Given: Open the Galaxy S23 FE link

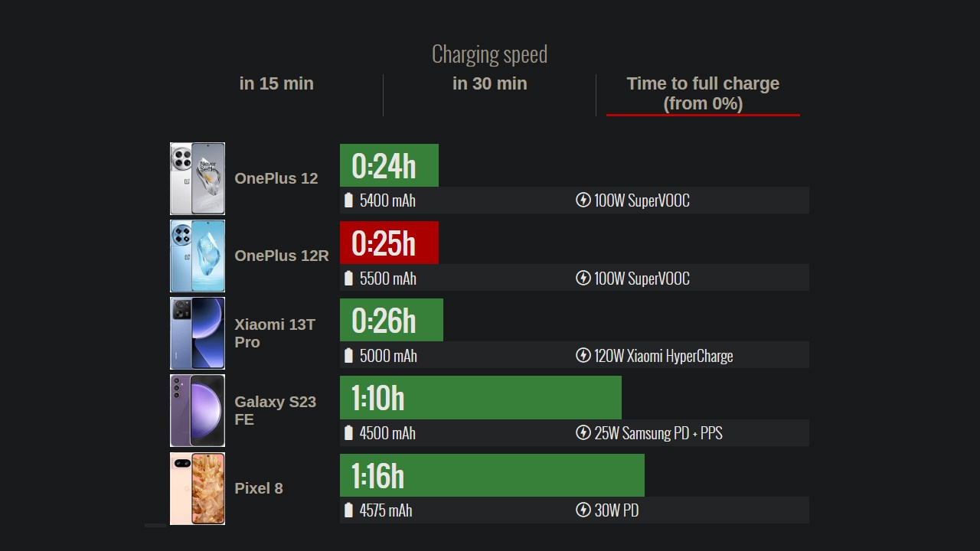Looking at the screenshot, I should [275, 411].
